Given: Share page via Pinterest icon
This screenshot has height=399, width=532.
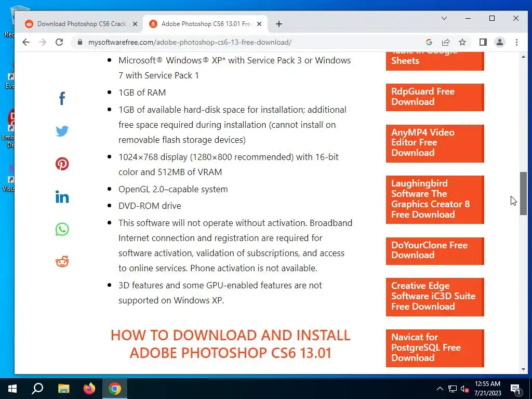Looking at the screenshot, I should tap(62, 164).
